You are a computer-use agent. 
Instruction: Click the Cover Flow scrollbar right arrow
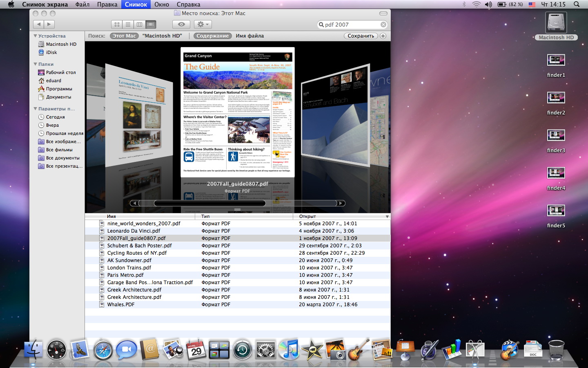click(x=341, y=203)
